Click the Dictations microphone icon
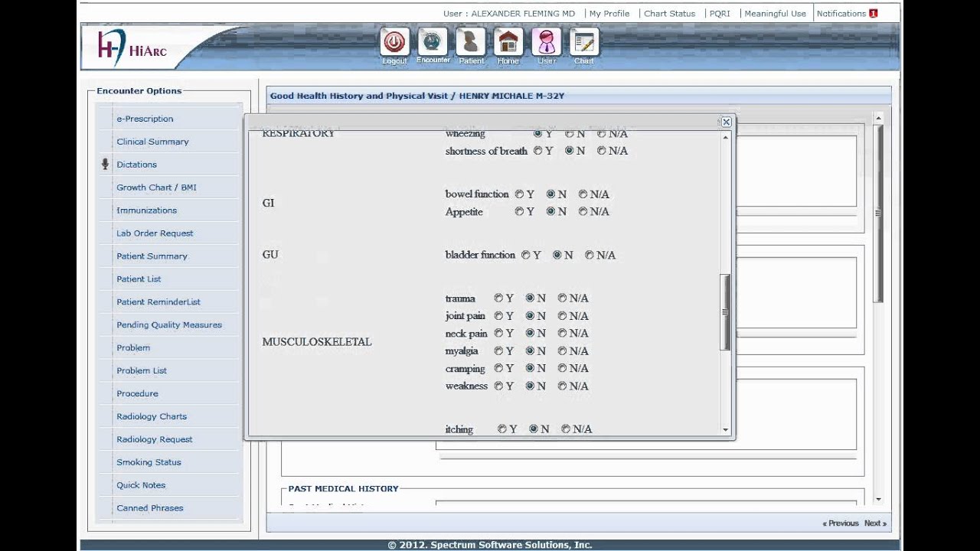 [x=106, y=164]
